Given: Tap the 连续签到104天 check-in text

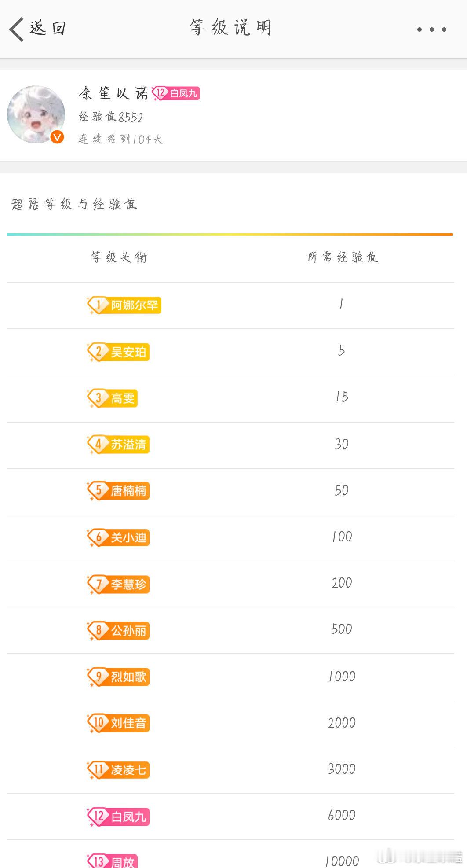Looking at the screenshot, I should tap(121, 139).
